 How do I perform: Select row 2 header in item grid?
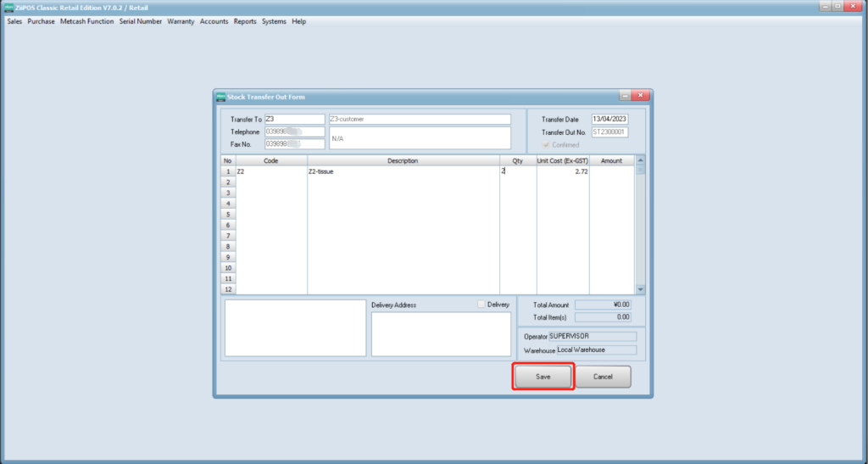click(228, 182)
